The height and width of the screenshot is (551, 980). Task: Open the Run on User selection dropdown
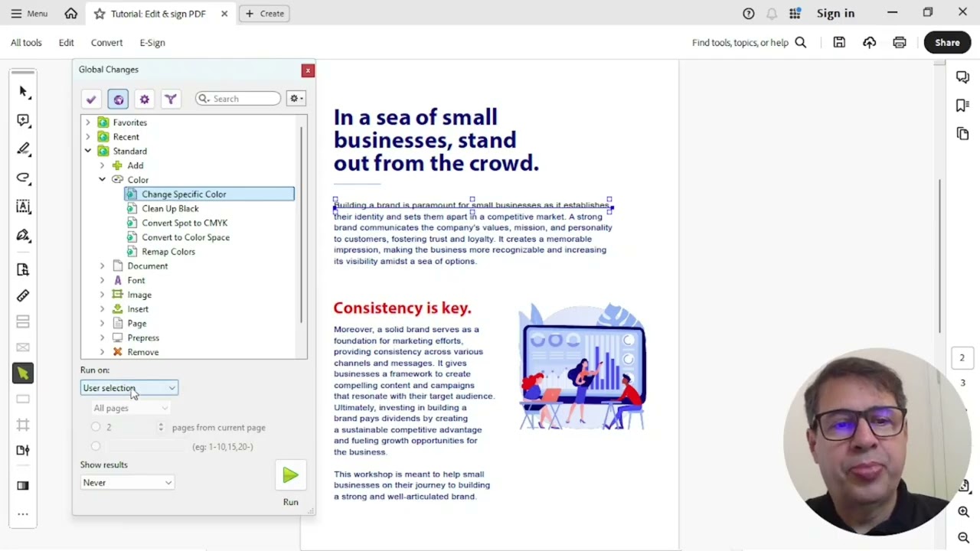coord(129,388)
